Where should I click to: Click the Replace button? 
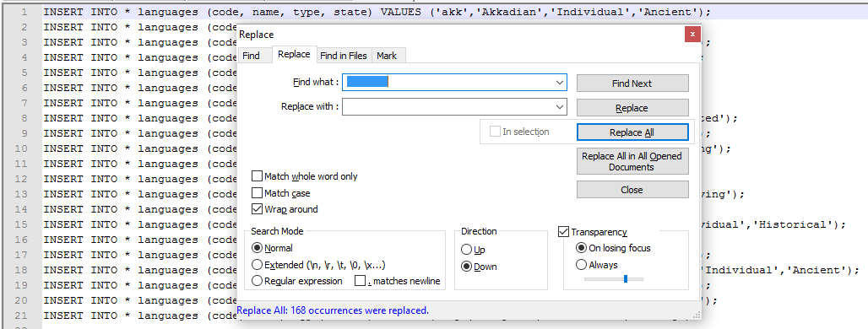(x=632, y=108)
